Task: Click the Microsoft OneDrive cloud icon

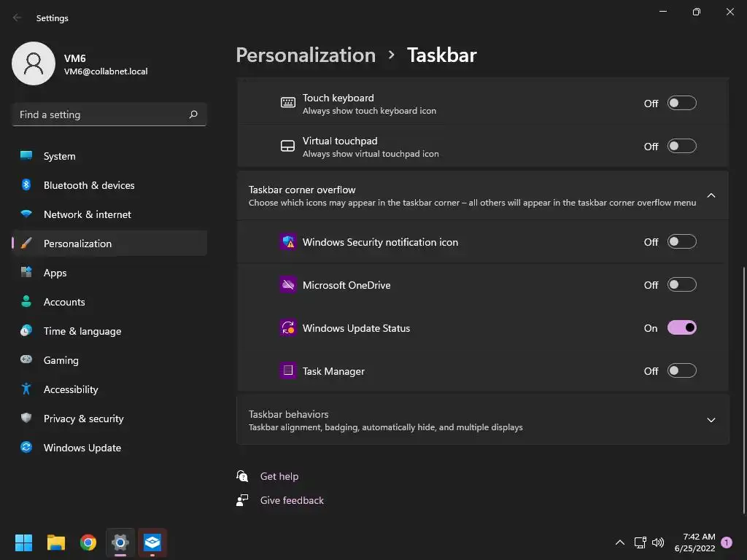Action: [x=288, y=285]
